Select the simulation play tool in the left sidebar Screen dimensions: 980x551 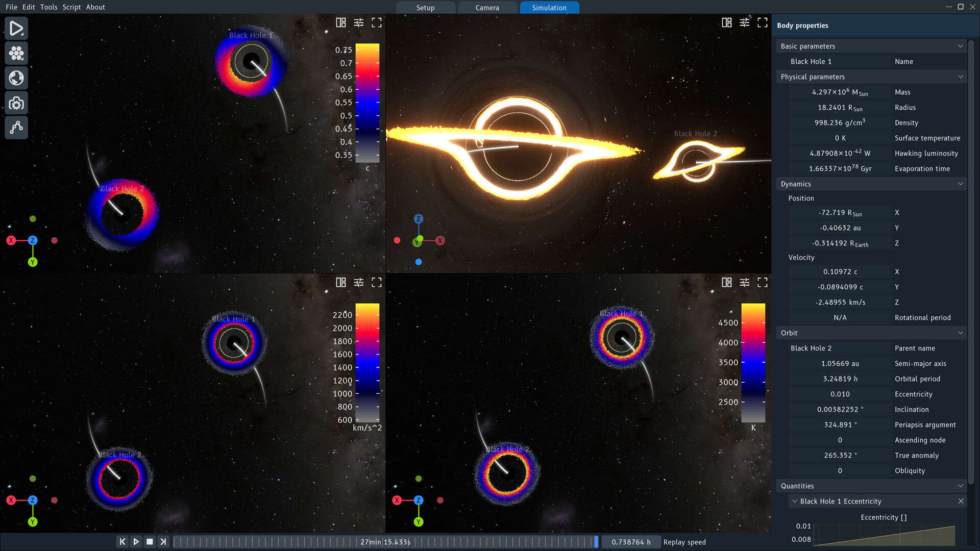tap(16, 28)
